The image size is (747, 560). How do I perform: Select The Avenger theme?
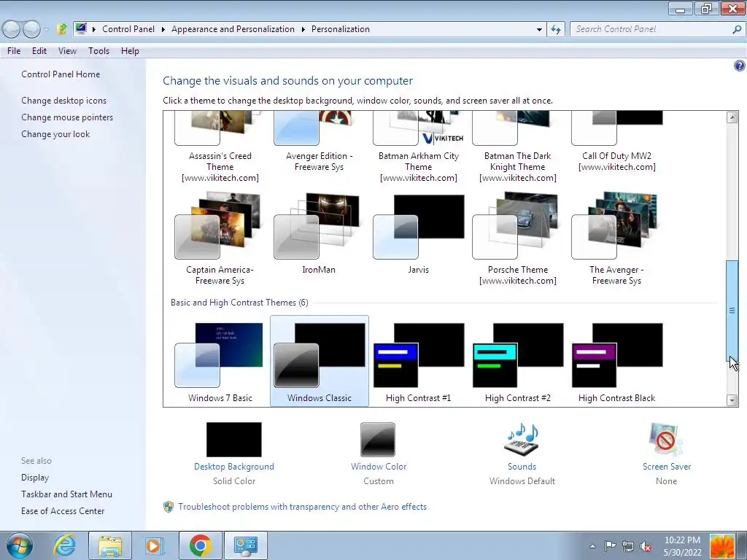[617, 239]
